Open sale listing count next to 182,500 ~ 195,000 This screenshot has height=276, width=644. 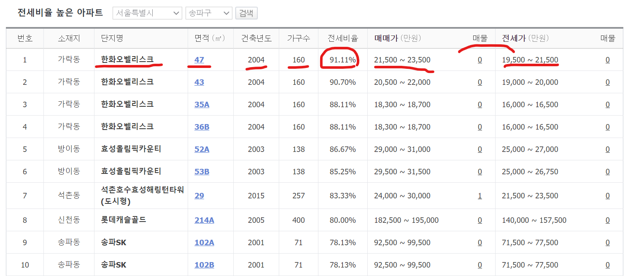click(480, 220)
